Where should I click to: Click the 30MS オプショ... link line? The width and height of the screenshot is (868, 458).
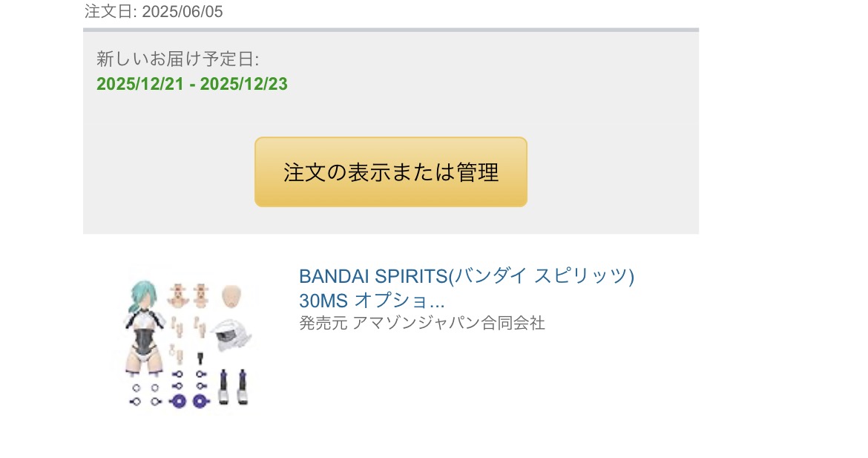tap(372, 301)
